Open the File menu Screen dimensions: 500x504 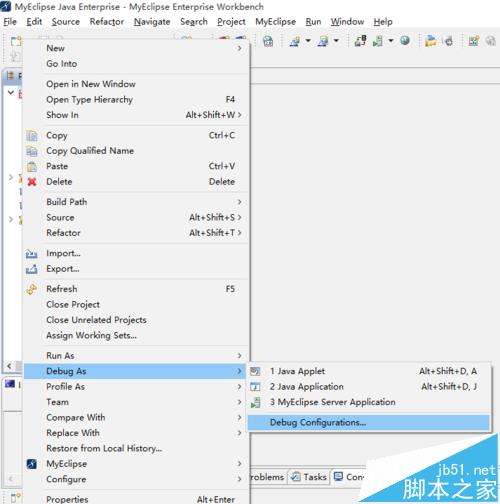(x=10, y=22)
